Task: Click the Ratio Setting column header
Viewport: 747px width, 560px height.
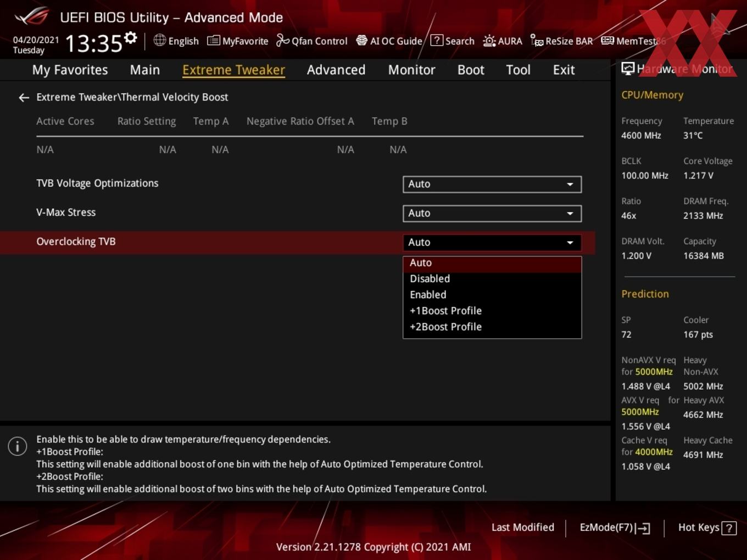Action: pyautogui.click(x=147, y=121)
